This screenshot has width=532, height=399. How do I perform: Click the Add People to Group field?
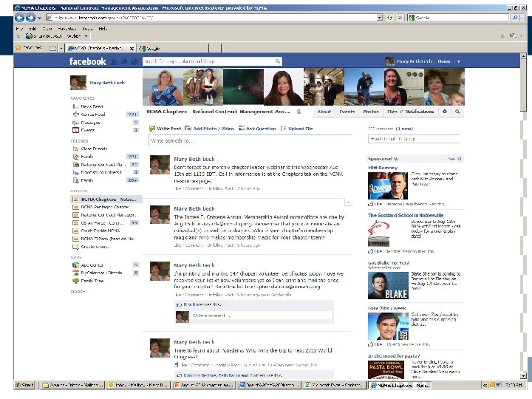click(414, 139)
